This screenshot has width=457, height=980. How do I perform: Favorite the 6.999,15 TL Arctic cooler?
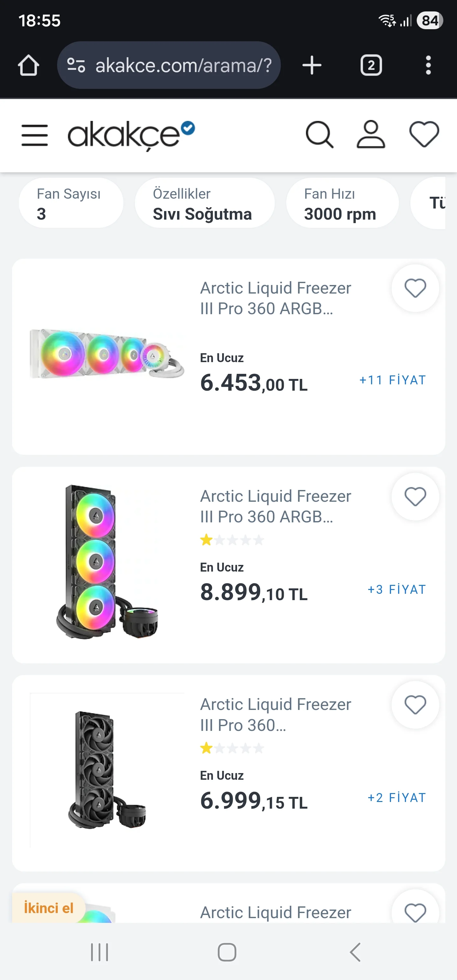[x=415, y=705]
